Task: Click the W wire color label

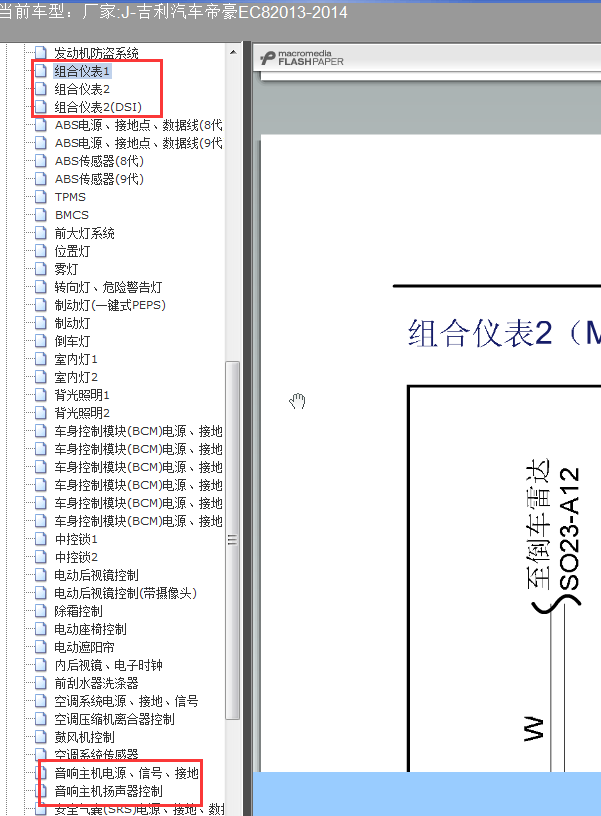Action: pyautogui.click(x=534, y=729)
